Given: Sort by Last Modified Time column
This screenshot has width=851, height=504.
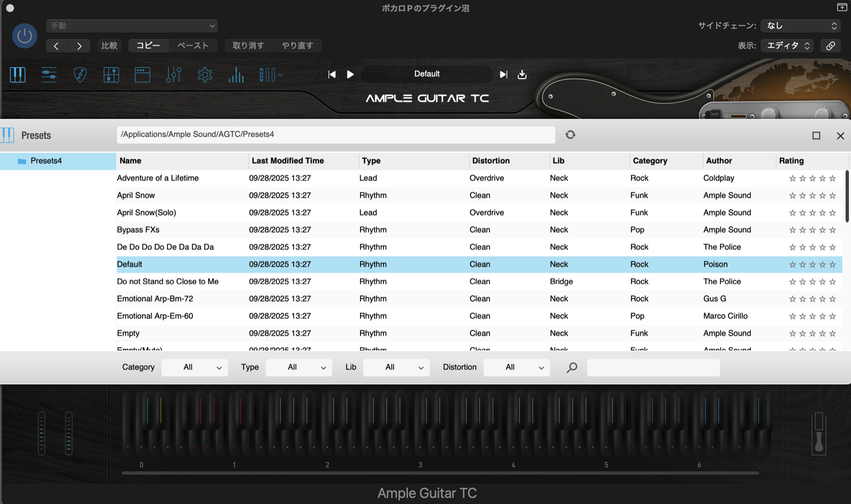Looking at the screenshot, I should [x=304, y=161].
